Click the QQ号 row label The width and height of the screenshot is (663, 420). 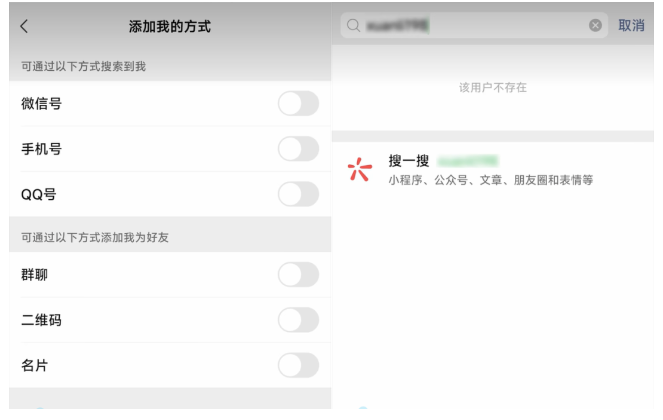(38, 194)
